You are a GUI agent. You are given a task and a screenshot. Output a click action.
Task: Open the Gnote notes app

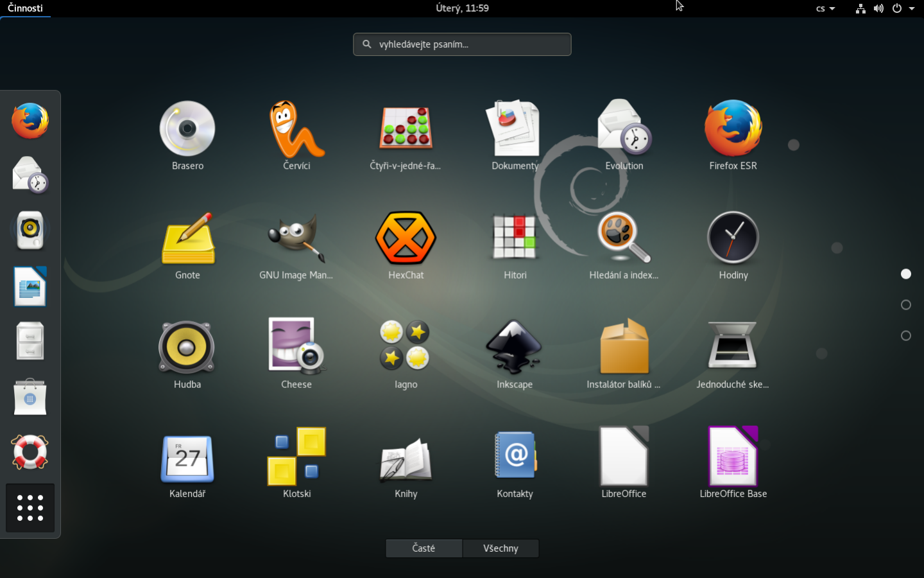pos(187,245)
